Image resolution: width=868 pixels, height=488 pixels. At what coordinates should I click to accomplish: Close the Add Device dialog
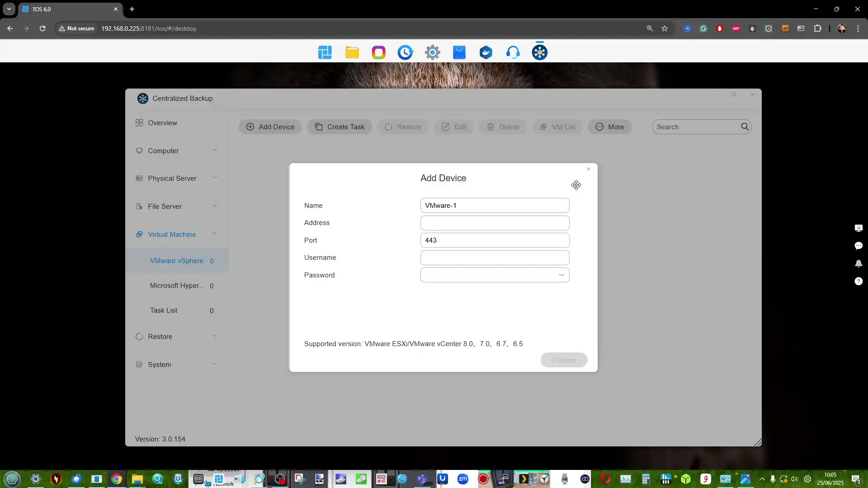589,169
